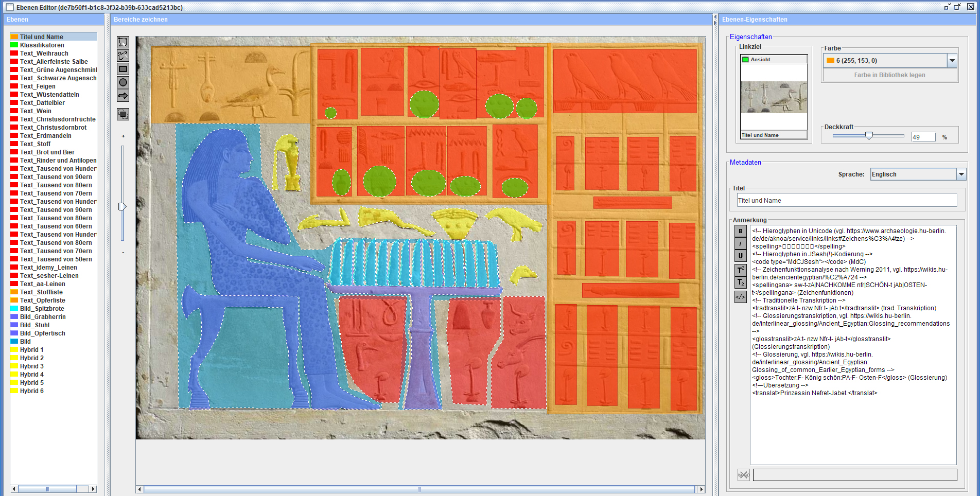
Task: Select the arrow shape tool
Action: pos(123,96)
